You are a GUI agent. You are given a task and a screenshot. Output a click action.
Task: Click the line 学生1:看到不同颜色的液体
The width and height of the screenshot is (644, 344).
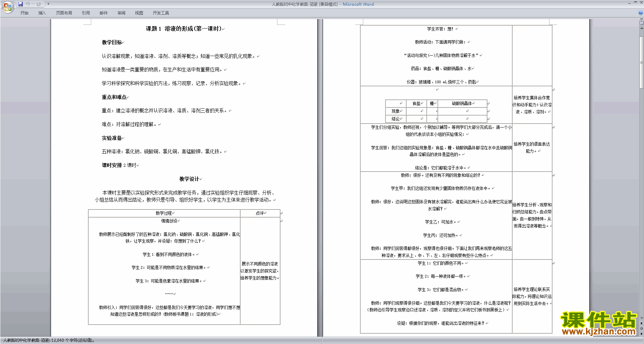tap(169, 255)
